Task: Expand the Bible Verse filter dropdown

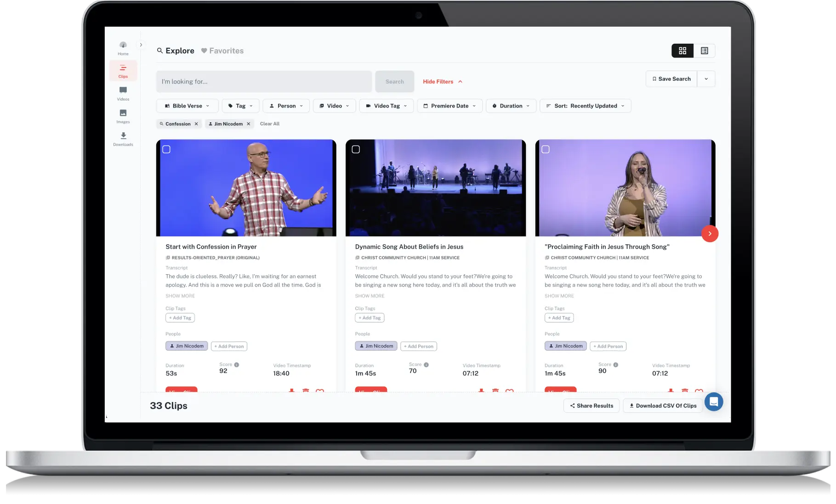Action: click(187, 106)
